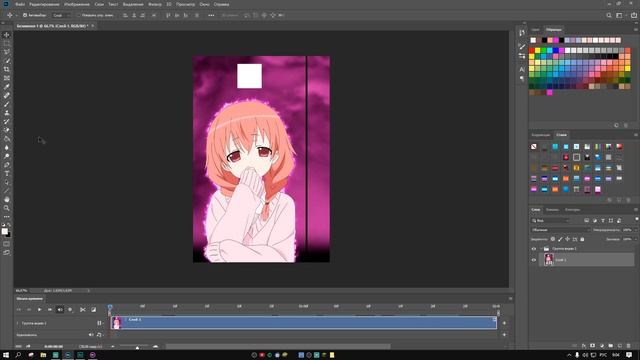Hide Layer 1 via its eye icon
The width and height of the screenshot is (640, 360).
tap(533, 260)
